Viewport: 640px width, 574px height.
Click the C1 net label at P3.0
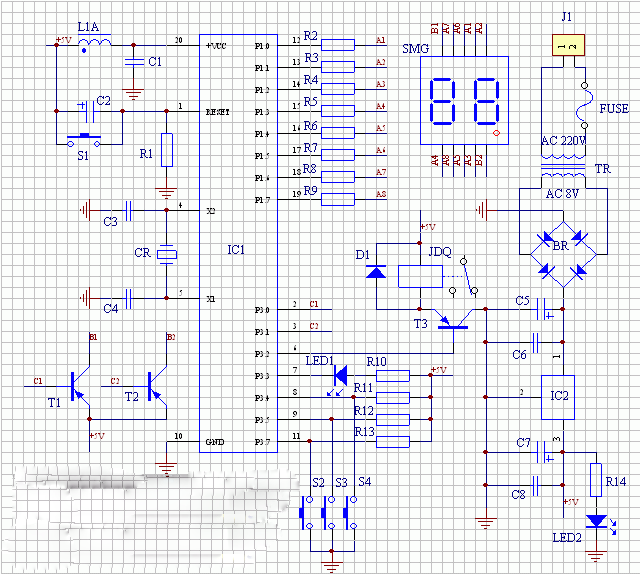(313, 304)
